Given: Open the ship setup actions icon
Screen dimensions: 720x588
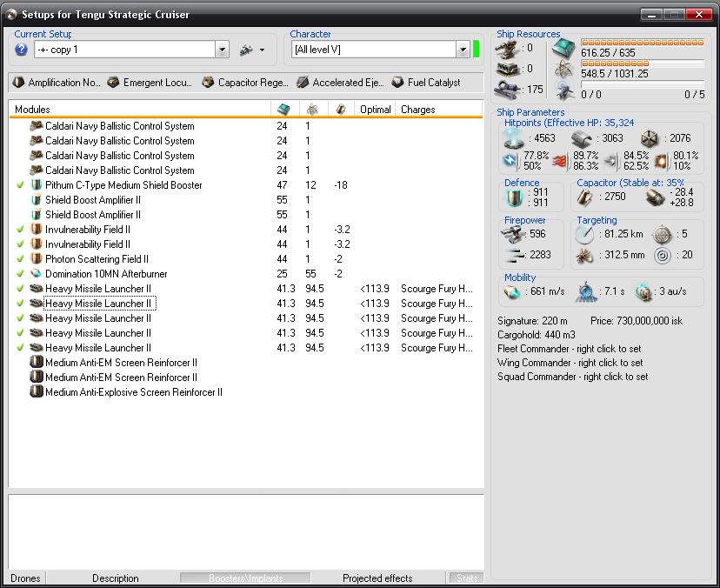Looking at the screenshot, I should 247,50.
